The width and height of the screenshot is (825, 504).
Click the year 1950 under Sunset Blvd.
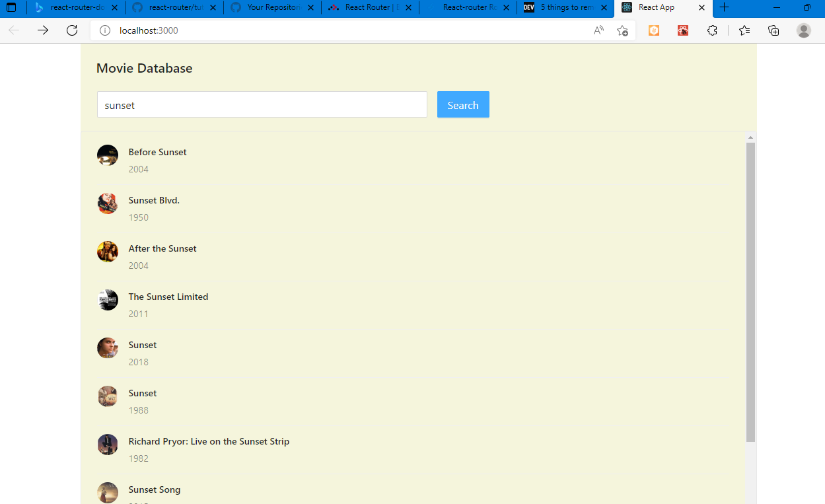click(139, 217)
